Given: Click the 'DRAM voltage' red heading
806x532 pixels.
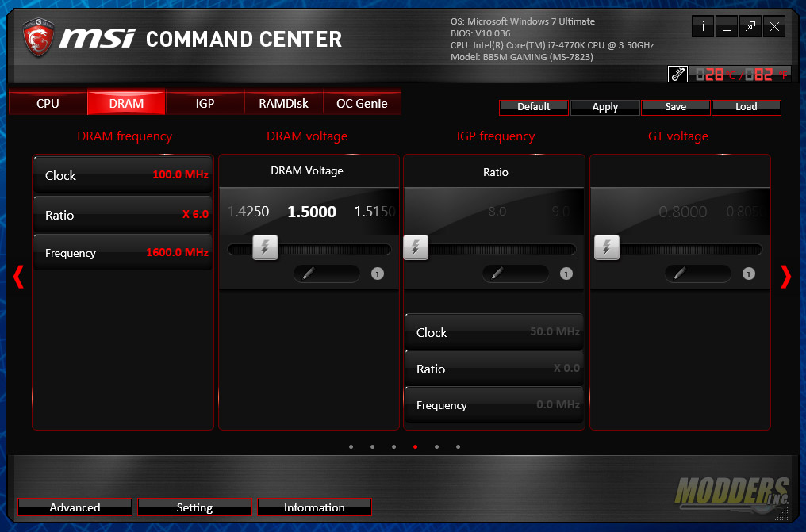Looking at the screenshot, I should [x=307, y=136].
